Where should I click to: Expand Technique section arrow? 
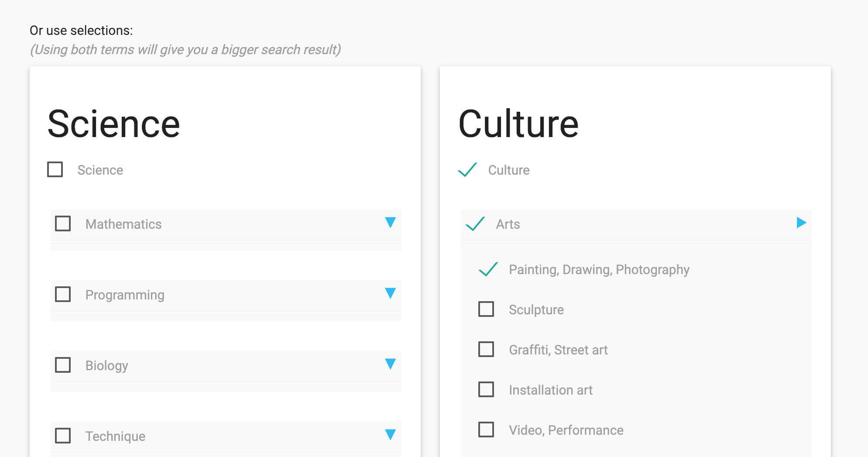point(390,434)
